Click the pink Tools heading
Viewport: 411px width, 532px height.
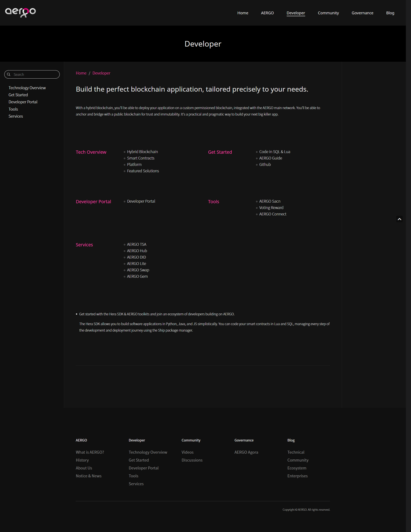tap(213, 202)
